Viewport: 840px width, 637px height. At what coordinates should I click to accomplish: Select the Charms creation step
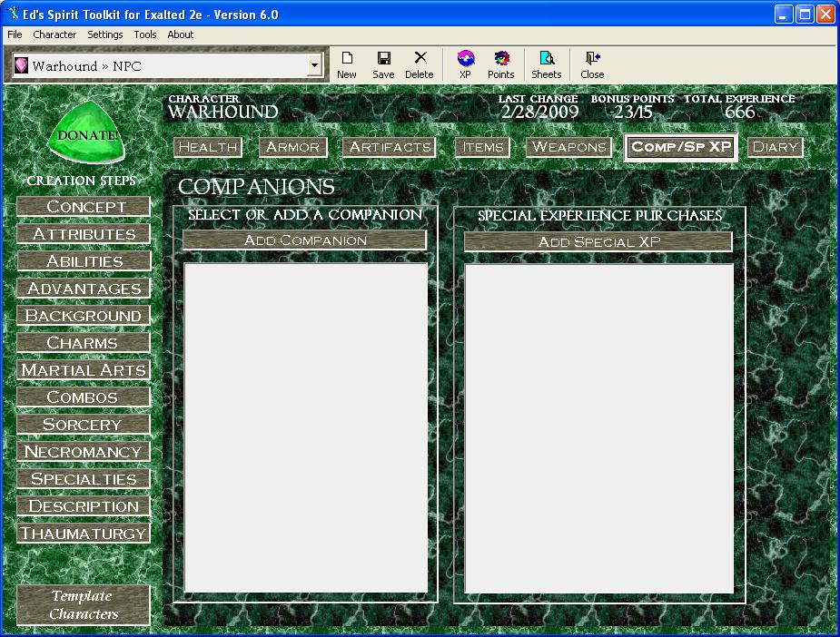tap(83, 343)
